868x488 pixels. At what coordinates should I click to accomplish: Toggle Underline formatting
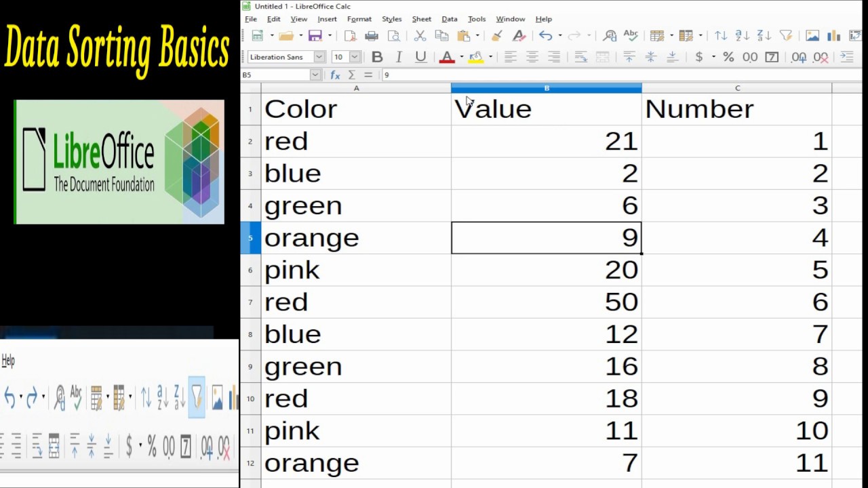tap(420, 57)
